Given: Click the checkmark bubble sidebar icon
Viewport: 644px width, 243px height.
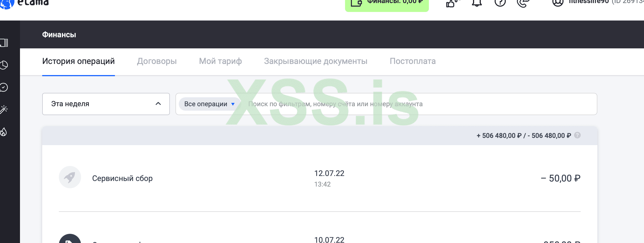Looking at the screenshot, I should click(4, 87).
